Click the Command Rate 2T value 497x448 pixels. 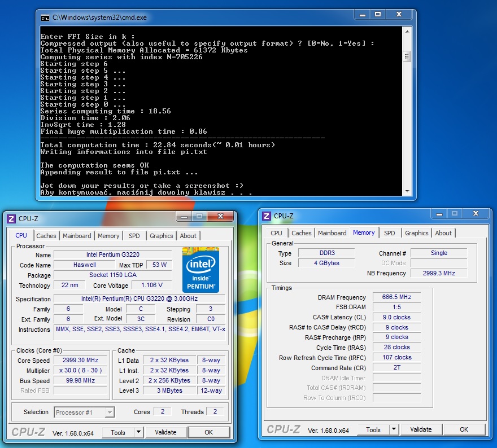point(396,367)
